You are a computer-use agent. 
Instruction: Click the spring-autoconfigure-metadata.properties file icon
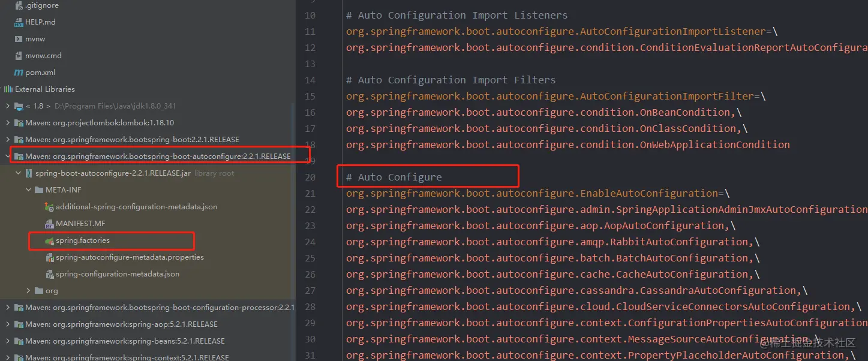pyautogui.click(x=50, y=257)
